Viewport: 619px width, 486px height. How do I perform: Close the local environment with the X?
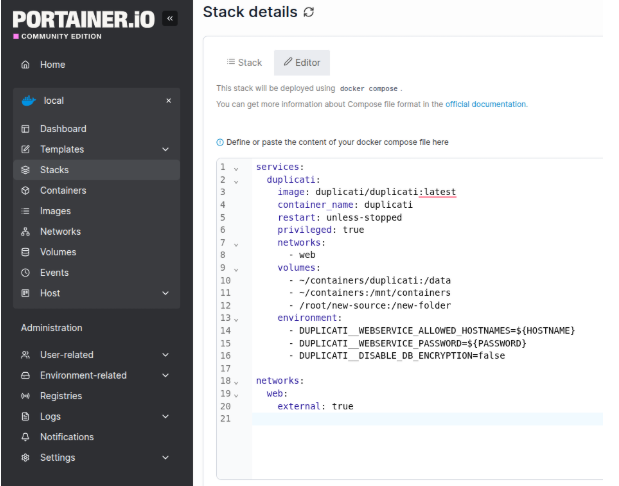169,101
